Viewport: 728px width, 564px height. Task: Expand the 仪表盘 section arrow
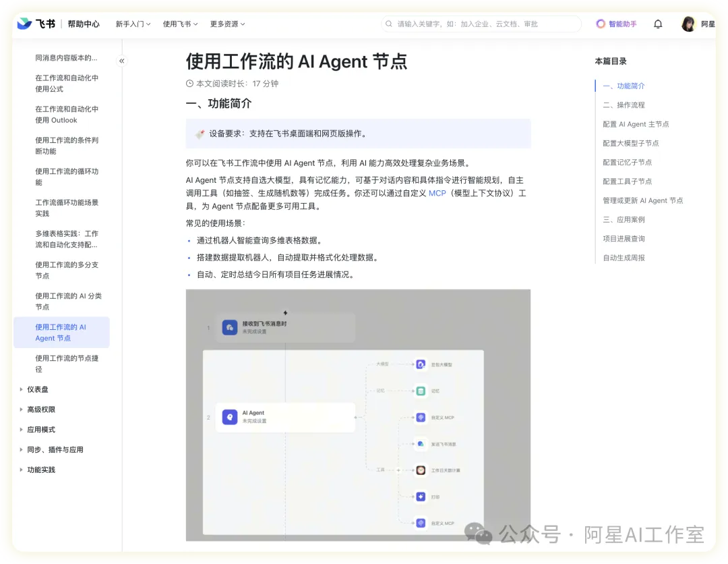(21, 389)
